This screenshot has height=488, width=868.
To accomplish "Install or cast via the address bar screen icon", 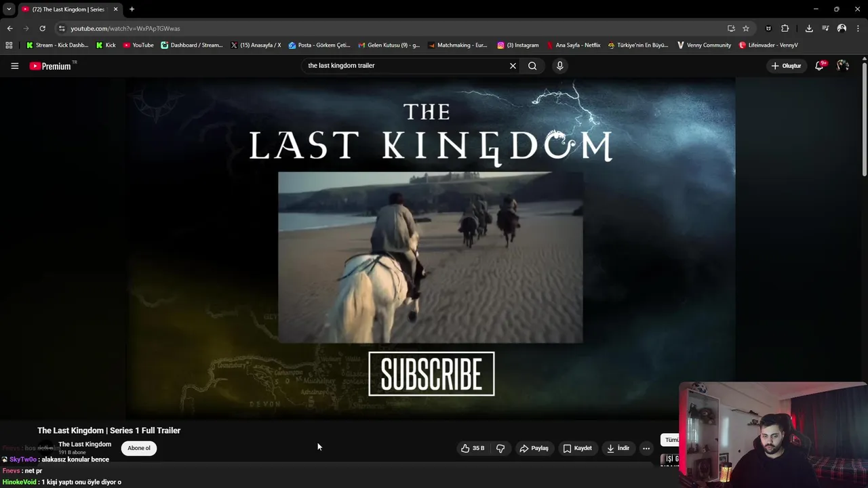I will (x=731, y=28).
